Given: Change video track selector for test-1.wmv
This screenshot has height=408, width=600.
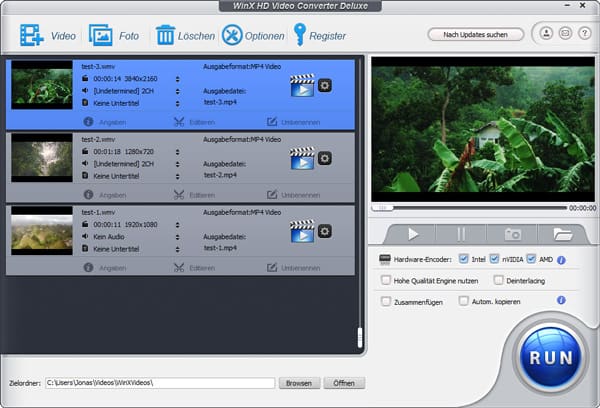Looking at the screenshot, I should [x=178, y=225].
